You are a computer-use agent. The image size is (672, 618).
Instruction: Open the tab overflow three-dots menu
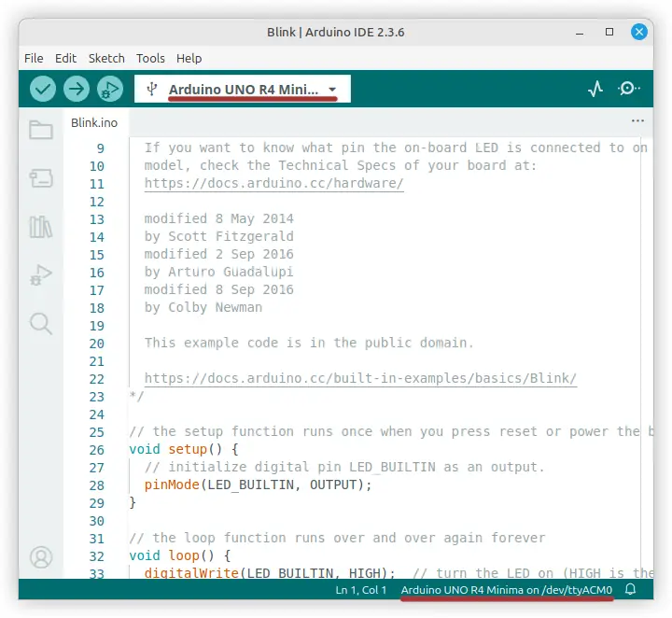click(637, 121)
